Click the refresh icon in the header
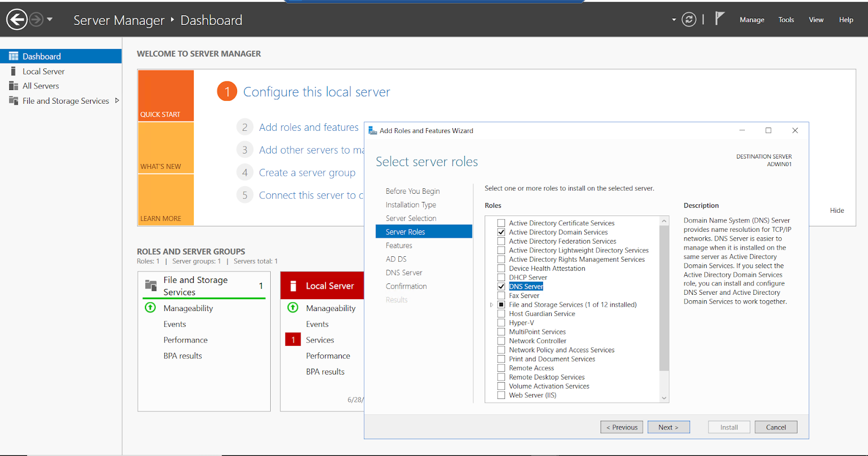868x456 pixels. [x=689, y=20]
